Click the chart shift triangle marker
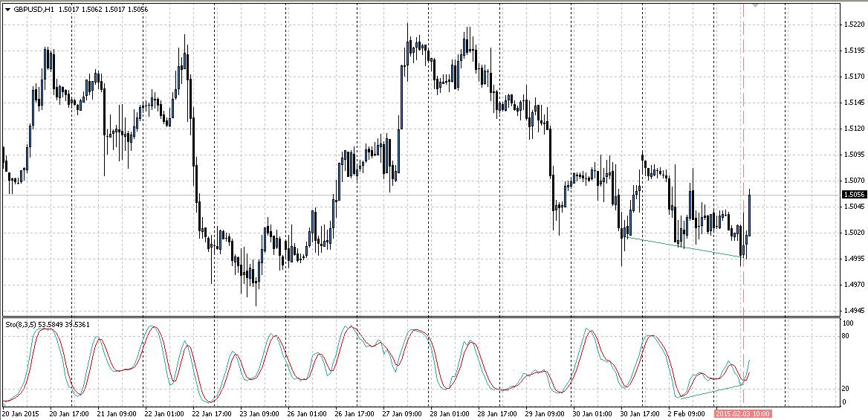868x420 pixels. (x=755, y=4)
